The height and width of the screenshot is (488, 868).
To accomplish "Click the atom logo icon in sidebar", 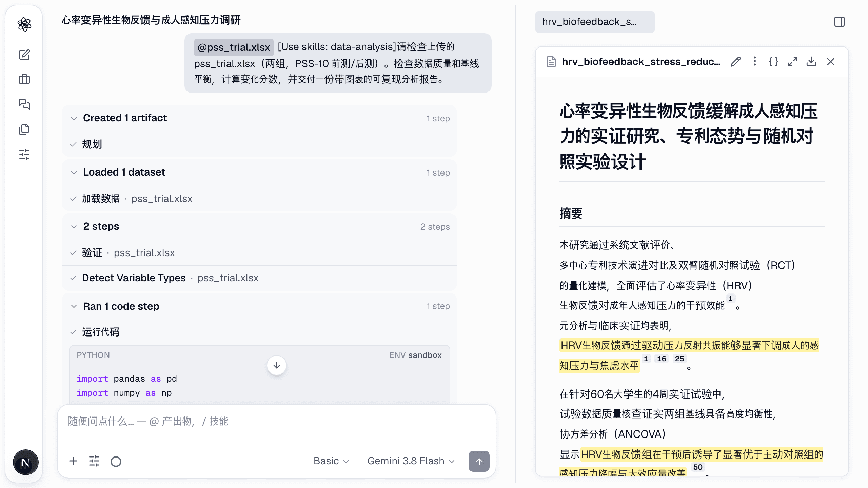I will (24, 24).
